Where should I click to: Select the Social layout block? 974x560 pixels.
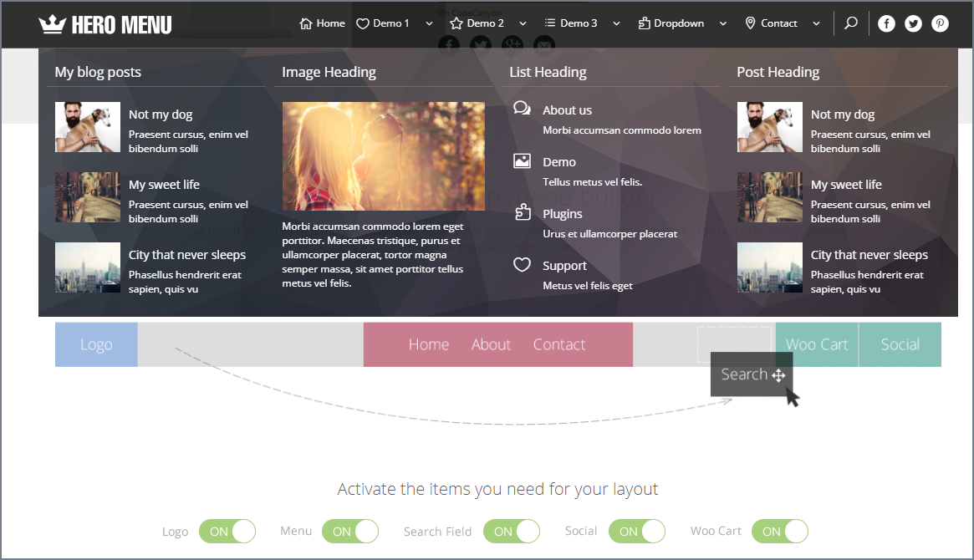click(900, 344)
